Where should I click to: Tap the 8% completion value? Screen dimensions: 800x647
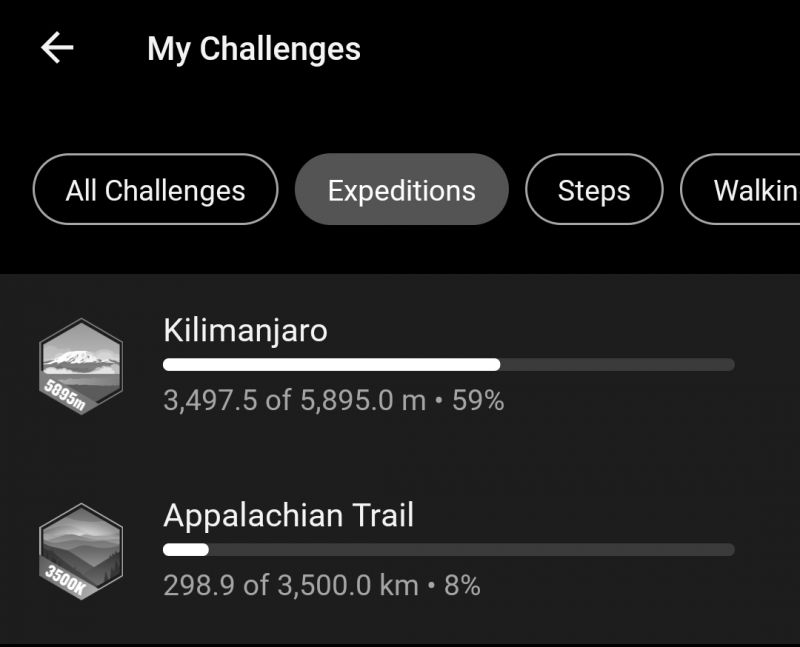pos(462,585)
